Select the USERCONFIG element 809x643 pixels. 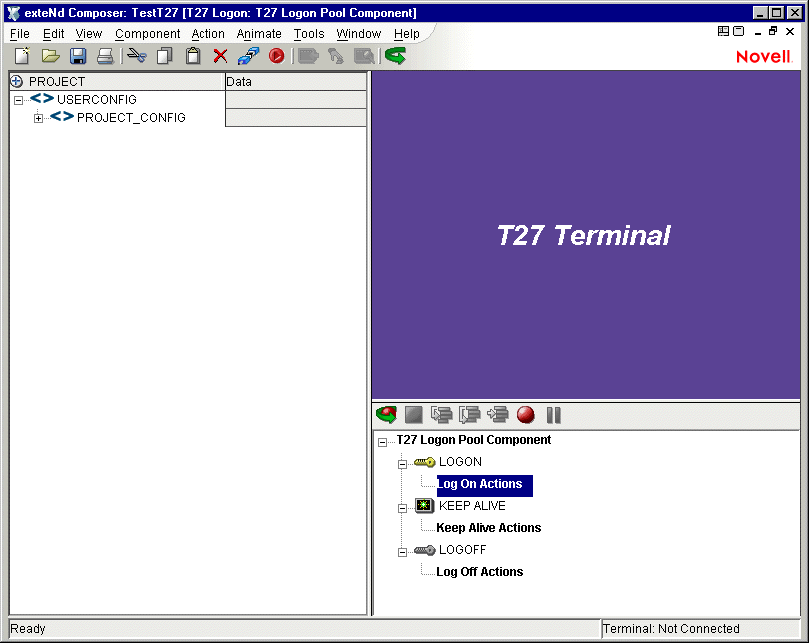(96, 100)
